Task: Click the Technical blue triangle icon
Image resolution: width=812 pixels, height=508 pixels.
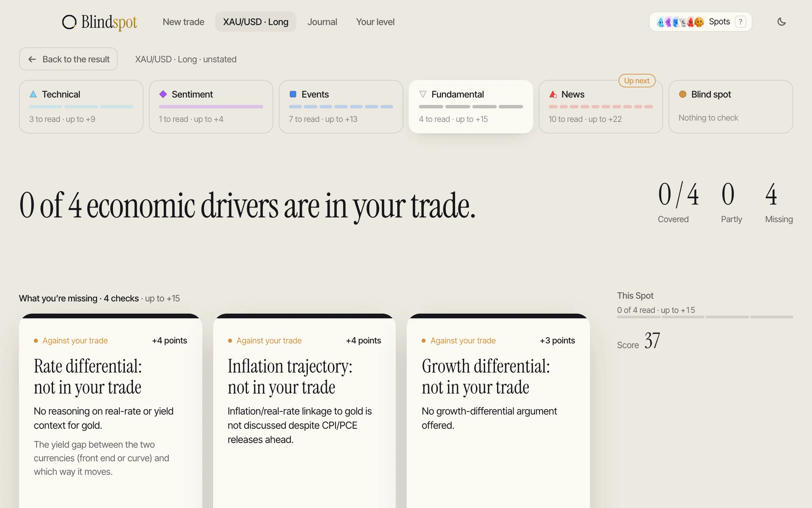Action: click(x=33, y=94)
